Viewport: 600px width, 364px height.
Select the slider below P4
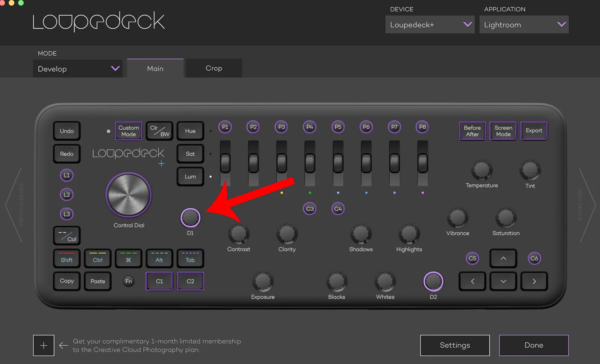point(310,163)
